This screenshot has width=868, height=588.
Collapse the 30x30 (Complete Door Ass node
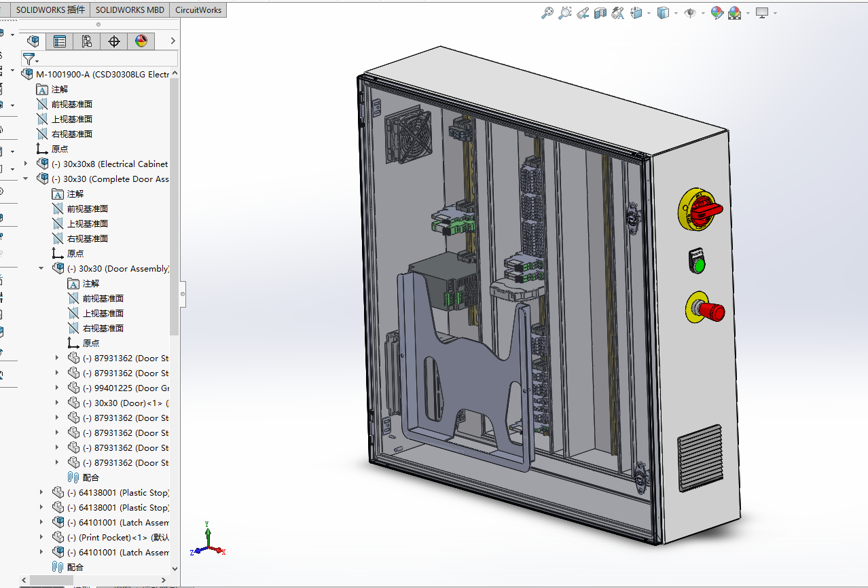[x=26, y=179]
